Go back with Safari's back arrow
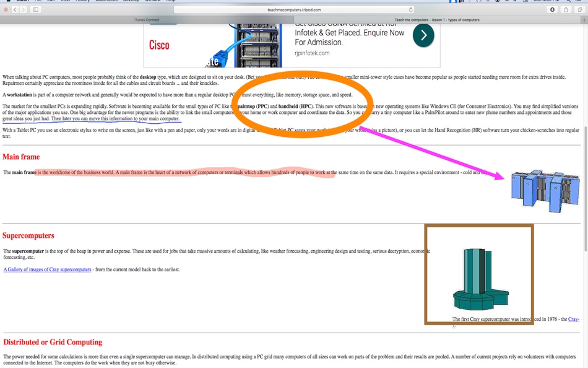 [x=15, y=10]
